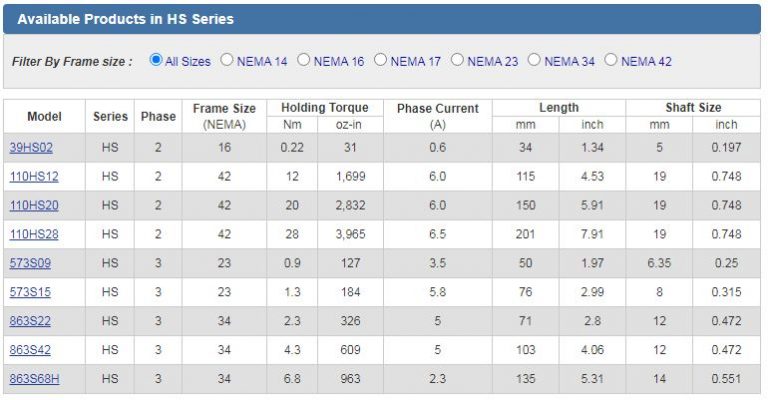The image size is (768, 400).
Task: Click the Model column header
Action: coord(44,116)
